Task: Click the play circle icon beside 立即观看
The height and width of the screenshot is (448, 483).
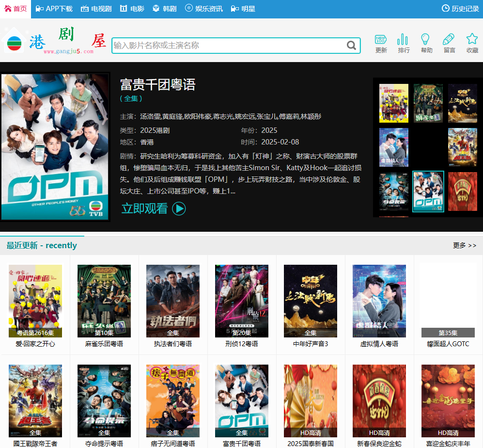Action: pos(179,209)
